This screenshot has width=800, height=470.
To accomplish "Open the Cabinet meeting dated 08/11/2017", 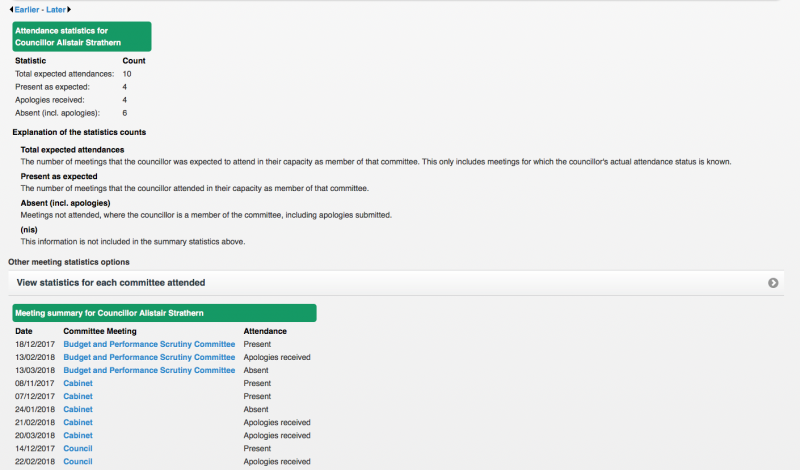I will [x=78, y=383].
